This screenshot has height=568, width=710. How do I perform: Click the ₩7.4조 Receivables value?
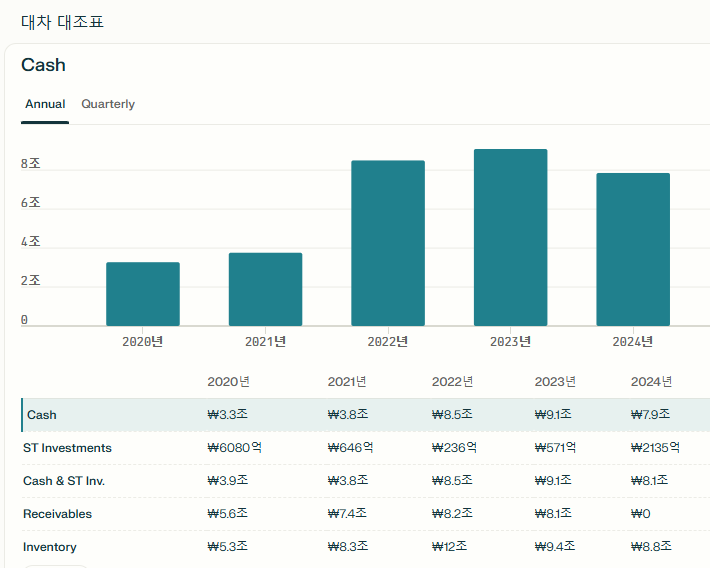347,514
